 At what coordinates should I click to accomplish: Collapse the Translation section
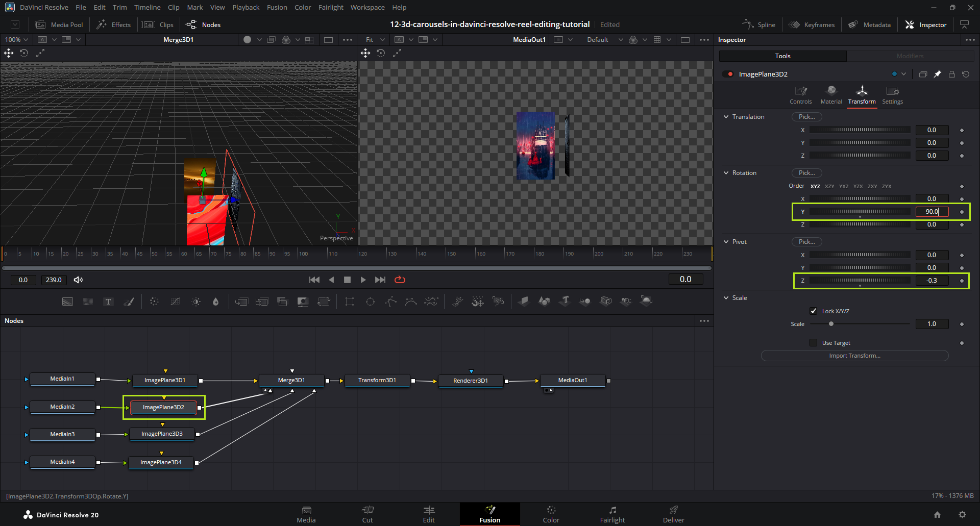(x=726, y=117)
